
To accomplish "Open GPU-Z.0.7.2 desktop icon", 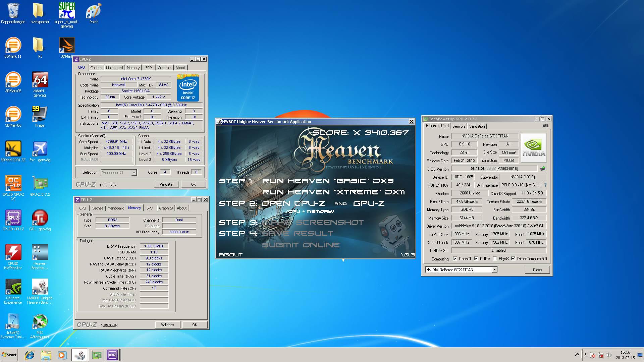I will point(40,183).
